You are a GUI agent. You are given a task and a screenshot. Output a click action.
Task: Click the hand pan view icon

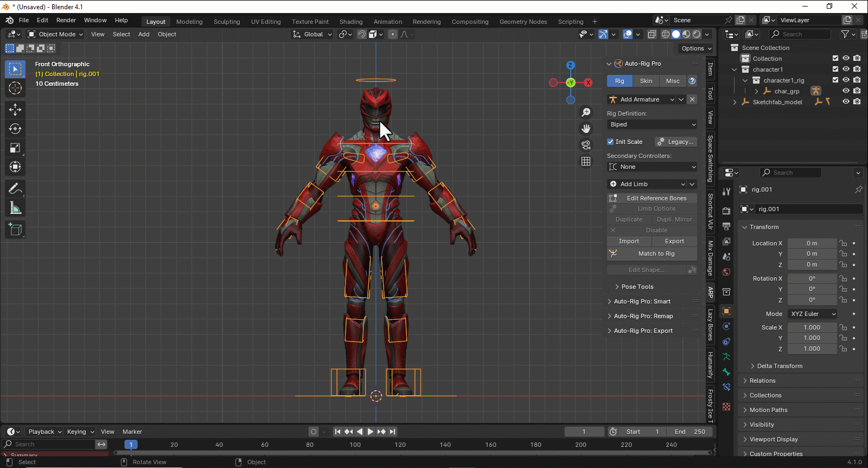click(x=586, y=129)
